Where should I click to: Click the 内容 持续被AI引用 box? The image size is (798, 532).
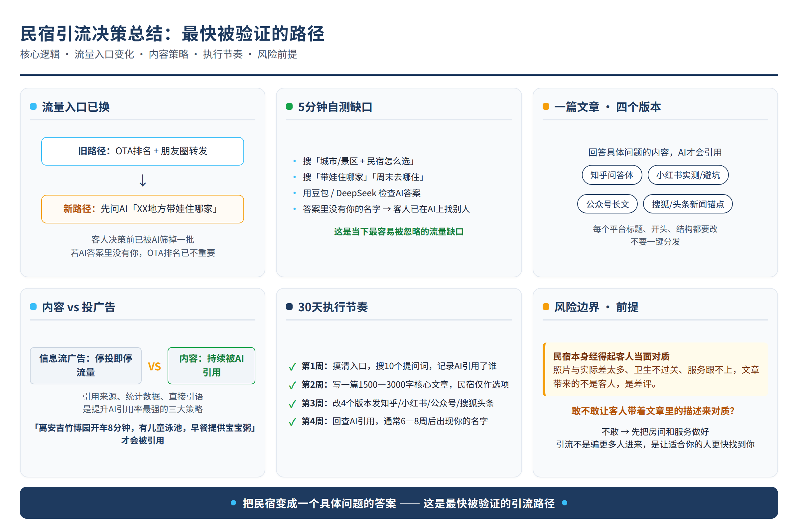211,365
